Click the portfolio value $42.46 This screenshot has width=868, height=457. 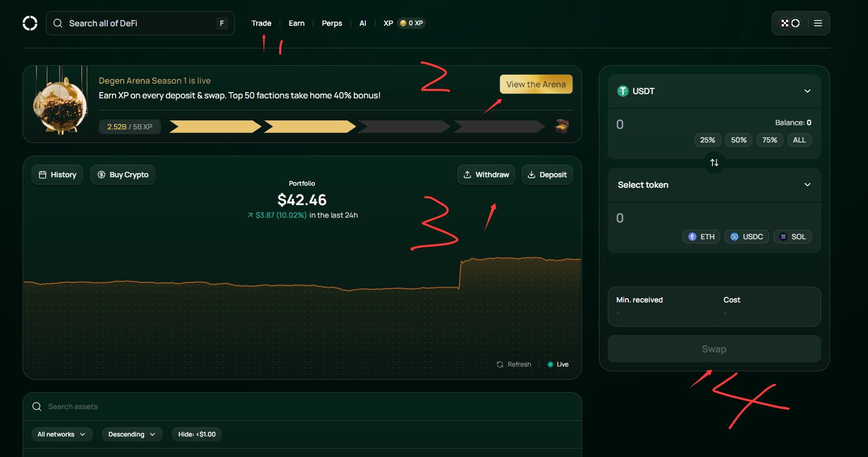click(x=302, y=200)
